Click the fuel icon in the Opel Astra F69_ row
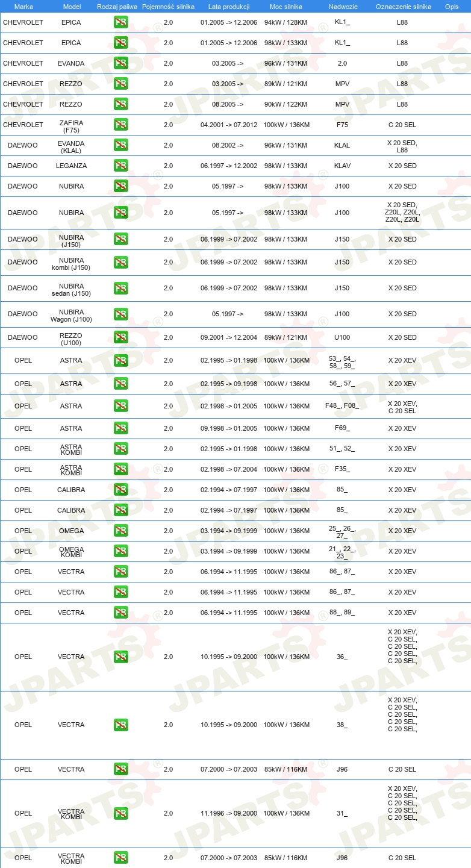Image resolution: width=471 pixels, height=868 pixels. click(120, 428)
